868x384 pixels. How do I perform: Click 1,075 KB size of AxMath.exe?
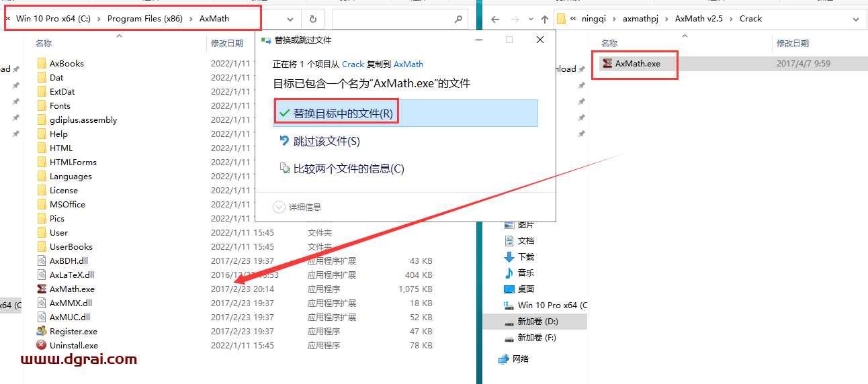415,289
